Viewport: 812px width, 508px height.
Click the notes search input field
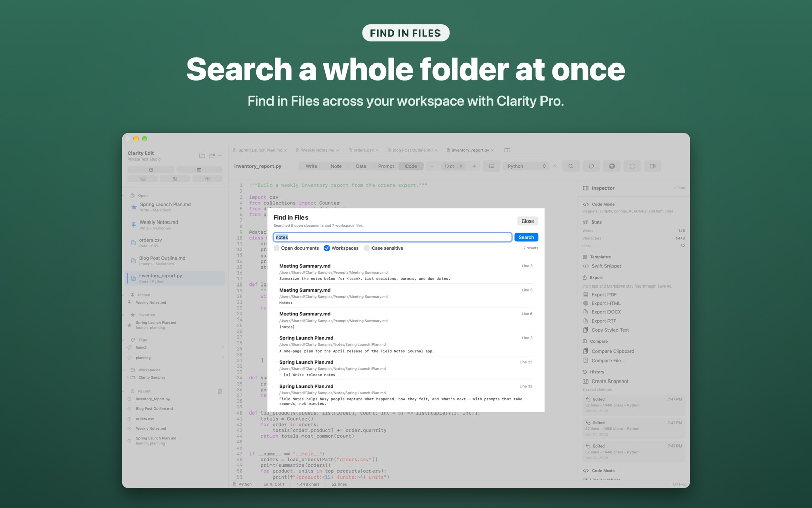(392, 237)
